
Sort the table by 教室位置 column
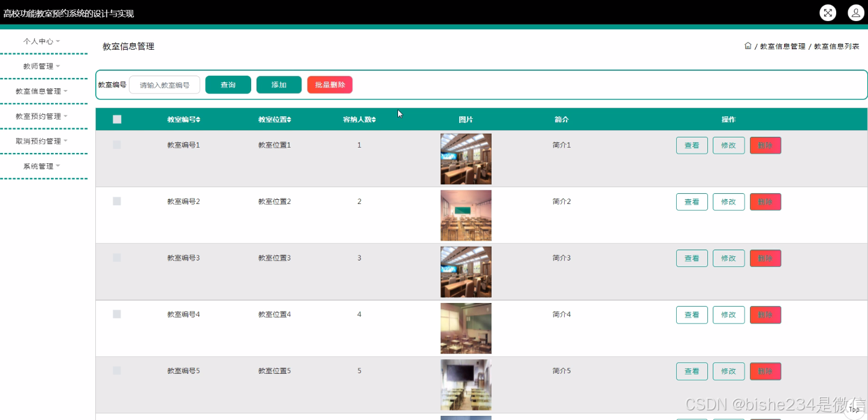(274, 119)
